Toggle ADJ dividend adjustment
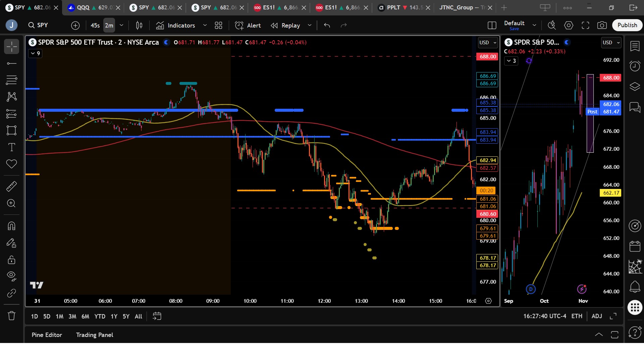 click(597, 316)
